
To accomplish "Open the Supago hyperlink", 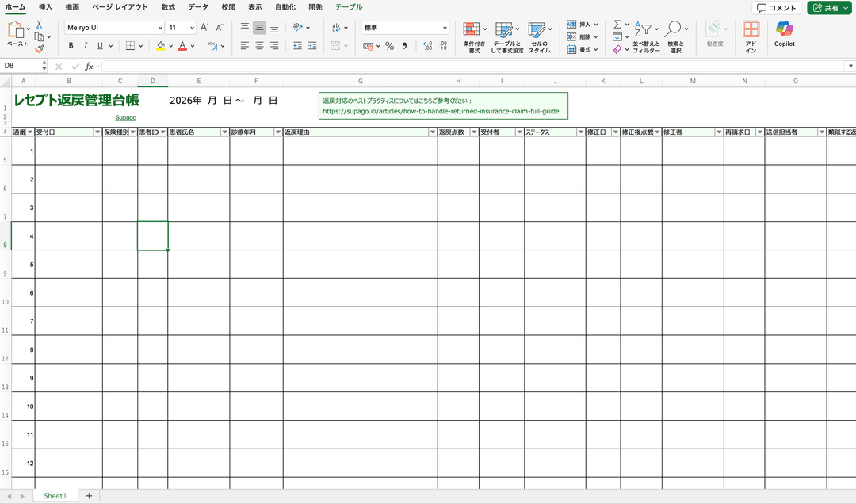I will click(125, 117).
